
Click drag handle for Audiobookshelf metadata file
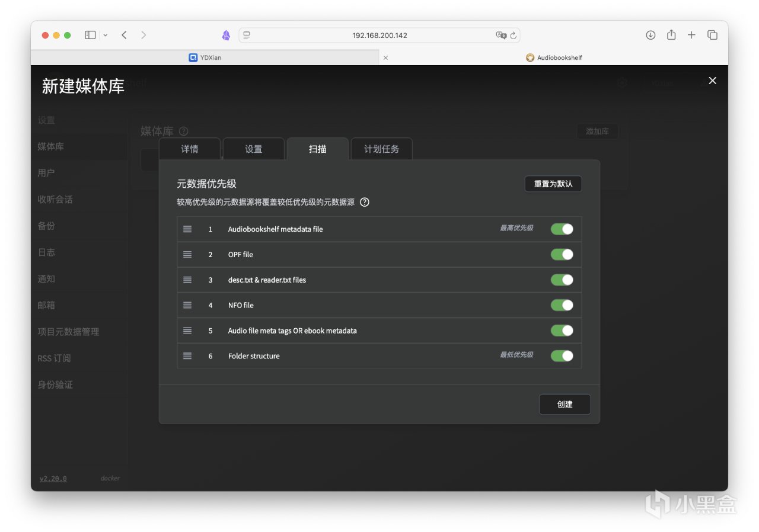pyautogui.click(x=187, y=229)
